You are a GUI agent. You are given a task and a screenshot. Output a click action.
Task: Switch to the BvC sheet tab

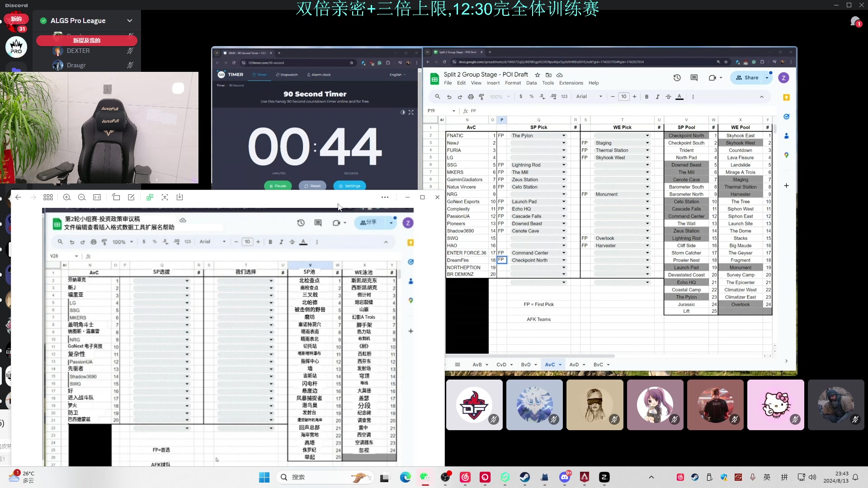pos(598,365)
